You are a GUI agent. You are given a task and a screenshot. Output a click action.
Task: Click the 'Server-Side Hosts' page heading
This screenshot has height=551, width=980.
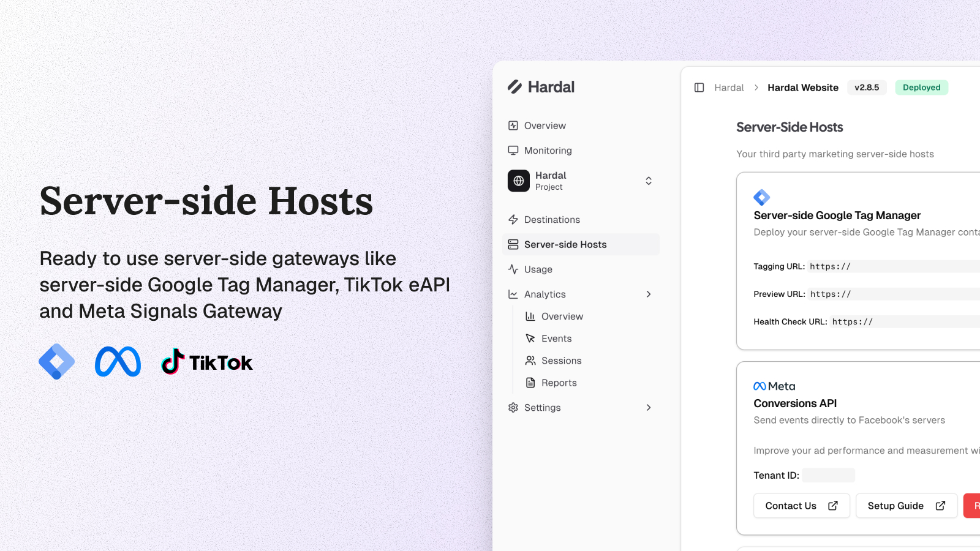point(790,127)
